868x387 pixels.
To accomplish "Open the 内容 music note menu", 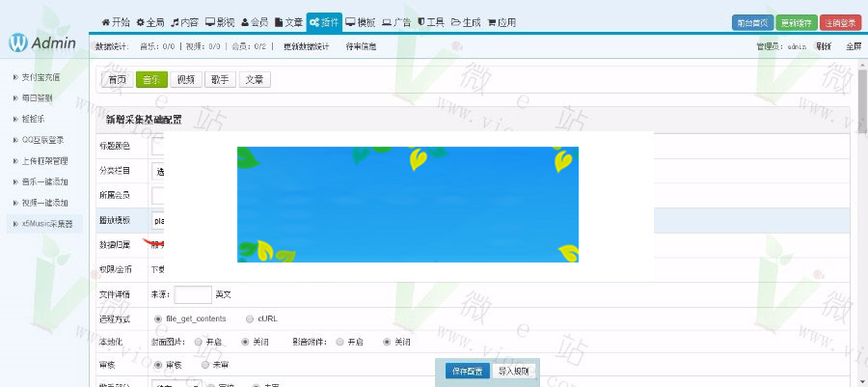I will point(184,21).
